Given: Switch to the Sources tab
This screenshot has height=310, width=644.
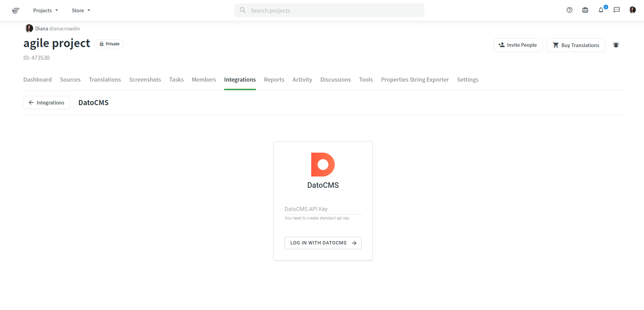Looking at the screenshot, I should pos(70,80).
